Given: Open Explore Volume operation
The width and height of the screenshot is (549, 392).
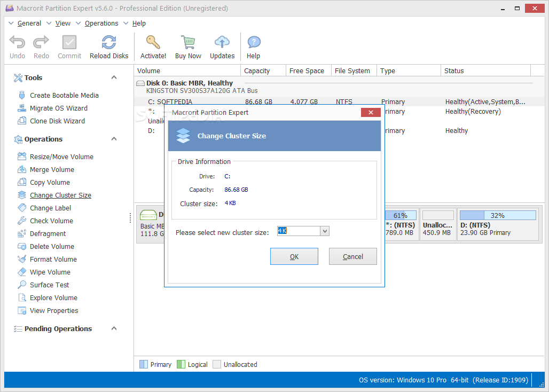Looking at the screenshot, I should click(x=53, y=298).
